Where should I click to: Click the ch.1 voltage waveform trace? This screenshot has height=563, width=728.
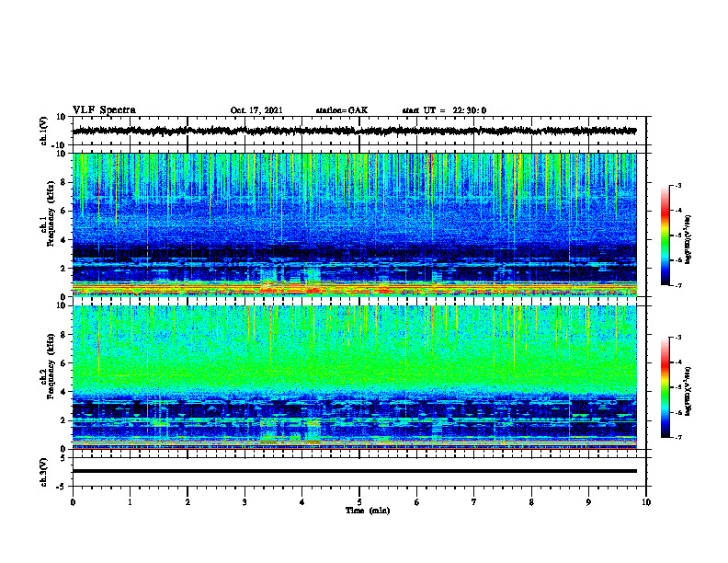[x=354, y=131]
